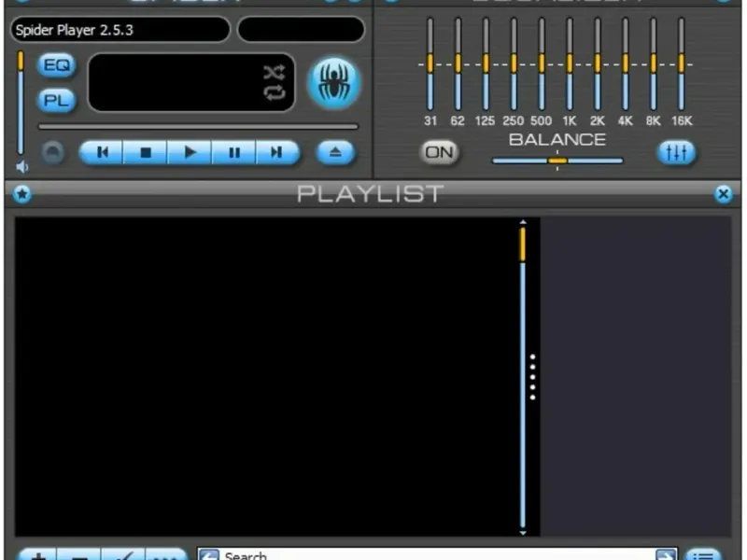Toggle the EQ equalizer panel button

click(56, 65)
